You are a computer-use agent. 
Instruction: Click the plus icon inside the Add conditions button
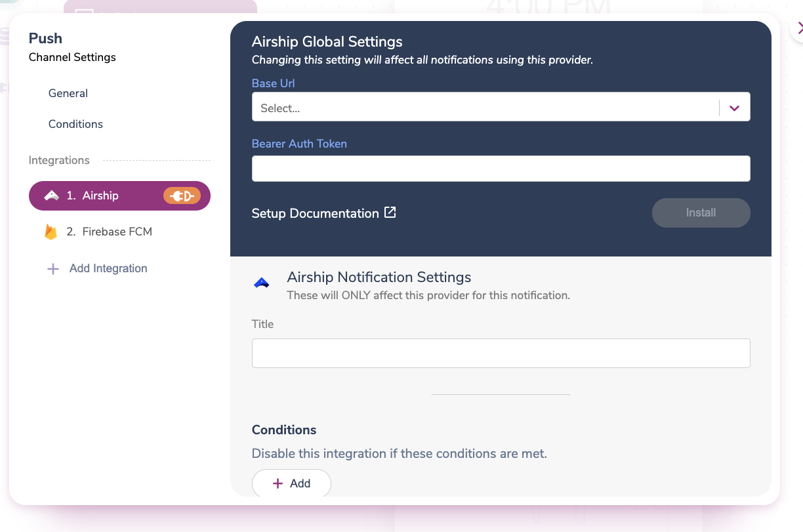click(279, 483)
